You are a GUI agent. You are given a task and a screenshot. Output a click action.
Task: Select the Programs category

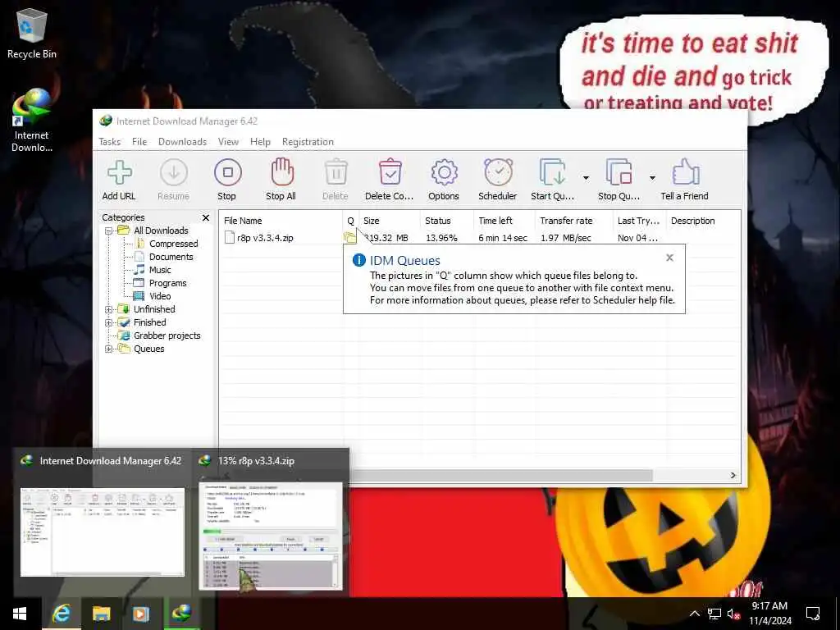167,283
